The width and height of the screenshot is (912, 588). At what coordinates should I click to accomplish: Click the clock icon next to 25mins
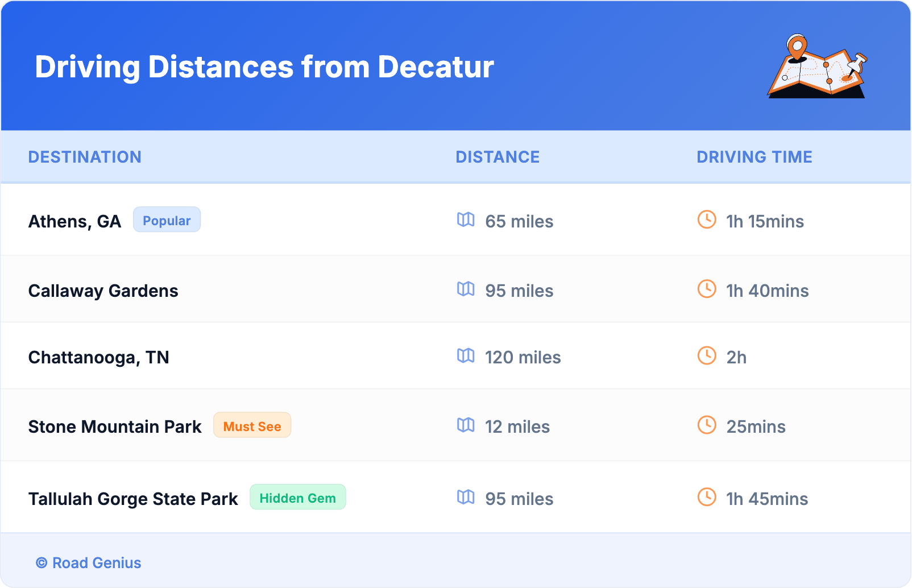[x=707, y=425]
